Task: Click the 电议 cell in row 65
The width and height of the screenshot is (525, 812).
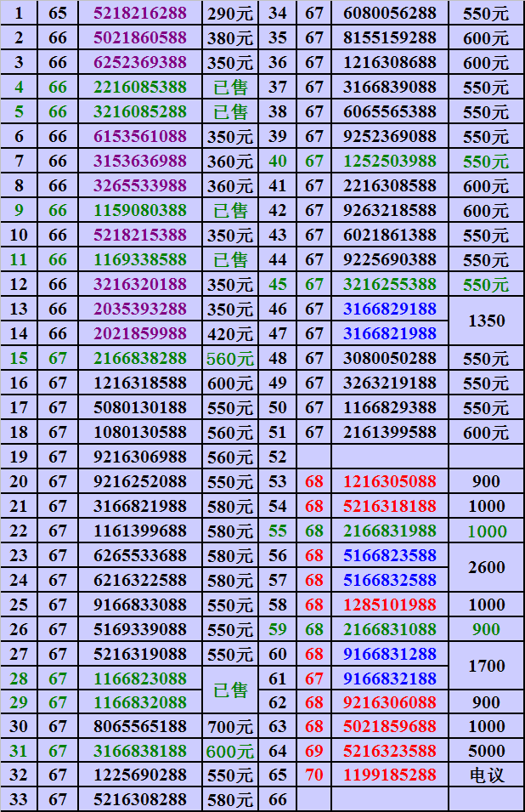Action: coord(486,775)
